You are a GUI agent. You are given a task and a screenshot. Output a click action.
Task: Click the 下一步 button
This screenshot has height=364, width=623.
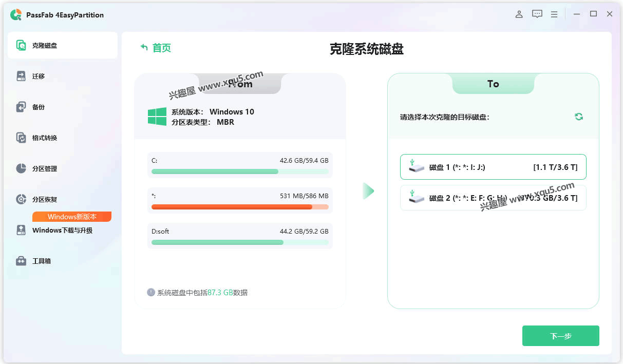click(560, 335)
